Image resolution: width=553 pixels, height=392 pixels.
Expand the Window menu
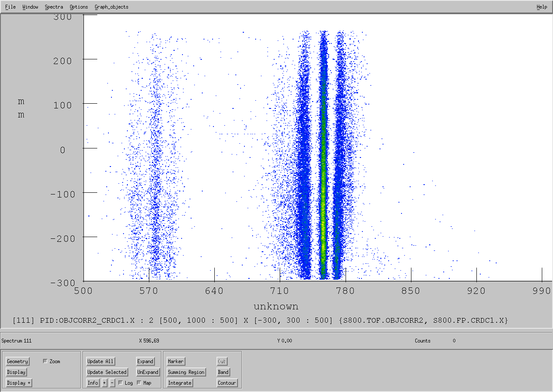click(x=30, y=7)
